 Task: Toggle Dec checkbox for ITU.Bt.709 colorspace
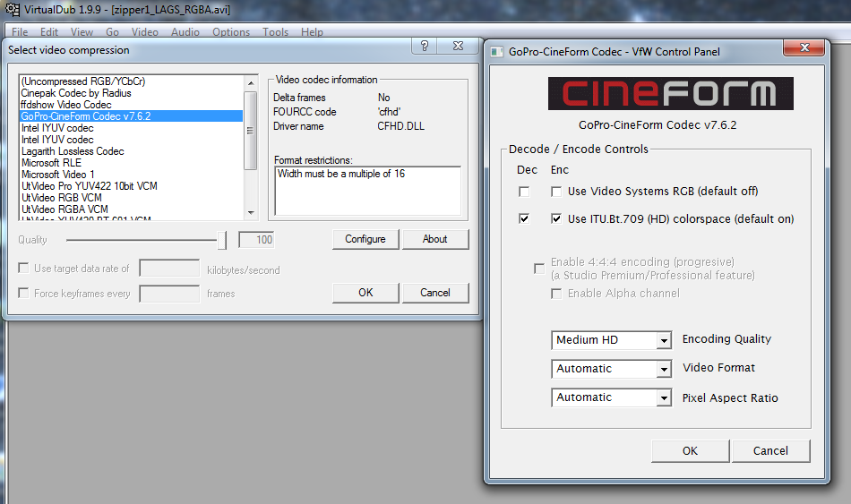pyautogui.click(x=524, y=218)
